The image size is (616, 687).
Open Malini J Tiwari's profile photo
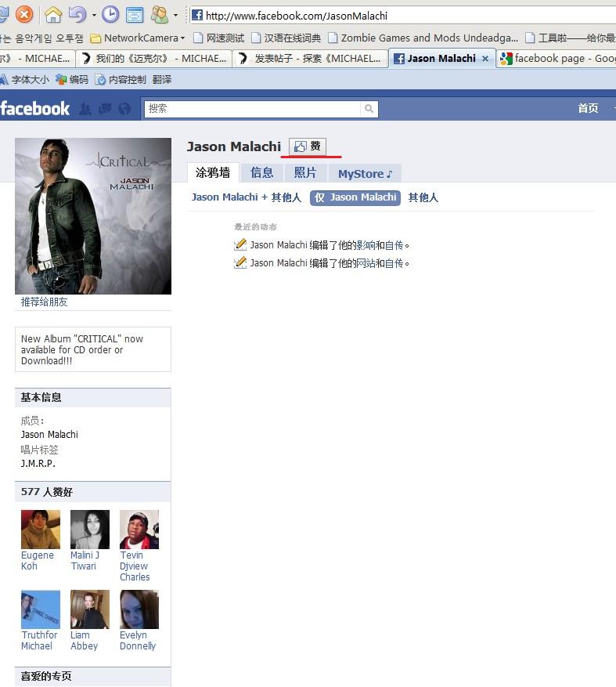(90, 530)
